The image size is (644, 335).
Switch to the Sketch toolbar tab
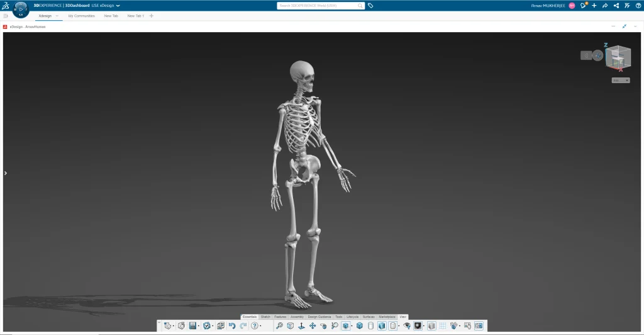[x=265, y=316]
